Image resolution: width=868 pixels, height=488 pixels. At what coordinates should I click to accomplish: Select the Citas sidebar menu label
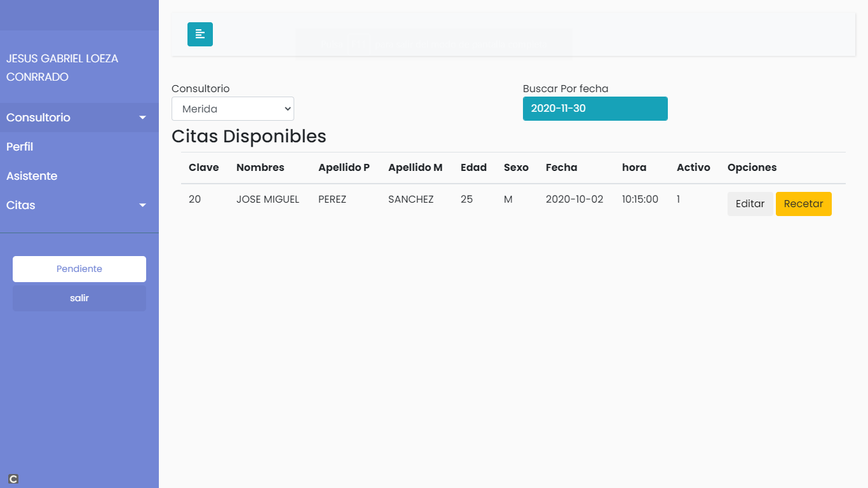pyautogui.click(x=21, y=205)
